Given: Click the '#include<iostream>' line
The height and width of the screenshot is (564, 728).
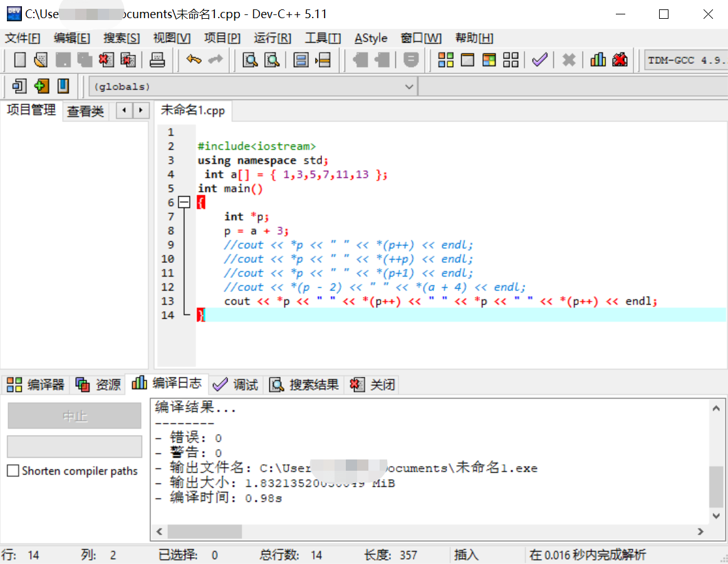Looking at the screenshot, I should (x=257, y=146).
